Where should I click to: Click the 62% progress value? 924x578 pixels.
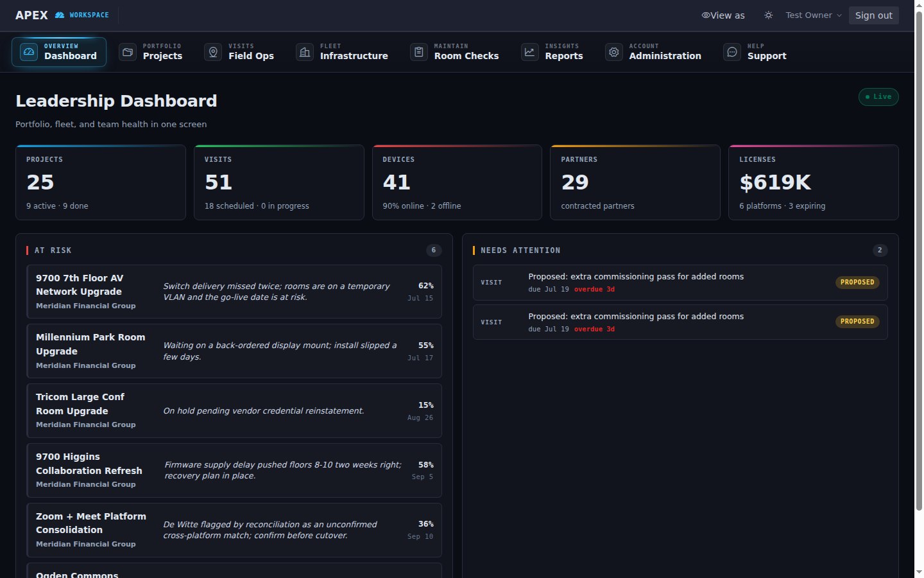coord(426,286)
